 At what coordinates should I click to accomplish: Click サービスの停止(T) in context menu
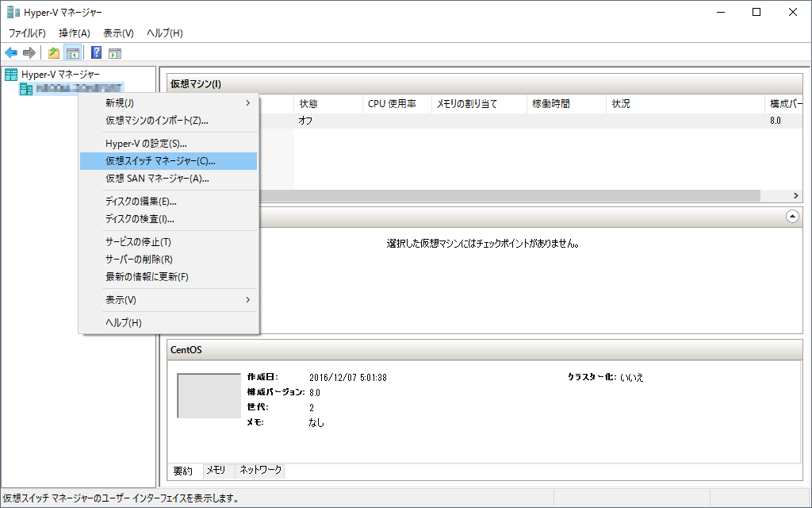[168, 242]
